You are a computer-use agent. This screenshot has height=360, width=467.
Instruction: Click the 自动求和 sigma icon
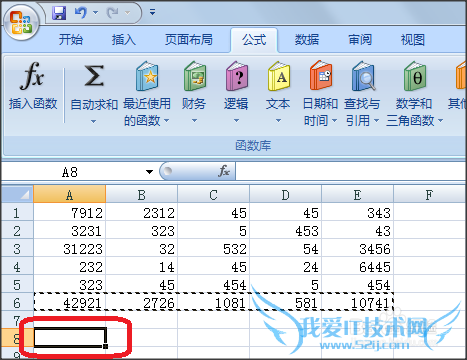(x=94, y=76)
